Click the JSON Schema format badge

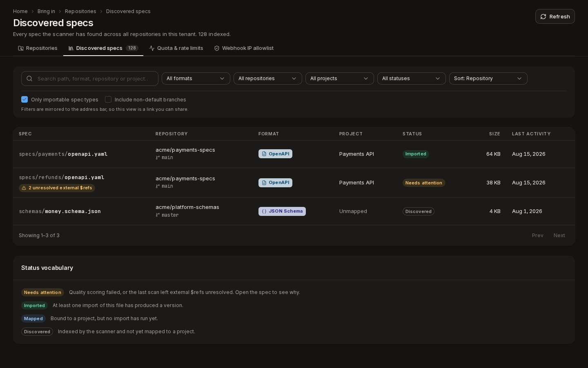(x=282, y=211)
